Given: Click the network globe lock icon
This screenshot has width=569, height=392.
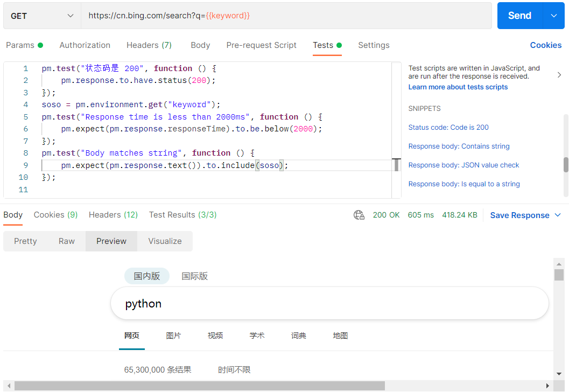Looking at the screenshot, I should [359, 215].
